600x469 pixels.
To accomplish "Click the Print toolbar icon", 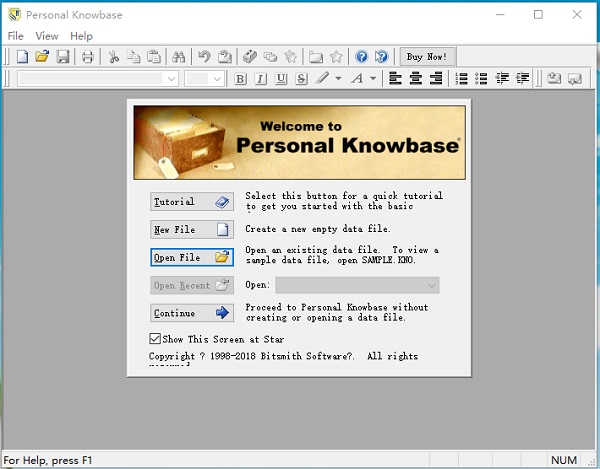I will click(88, 57).
